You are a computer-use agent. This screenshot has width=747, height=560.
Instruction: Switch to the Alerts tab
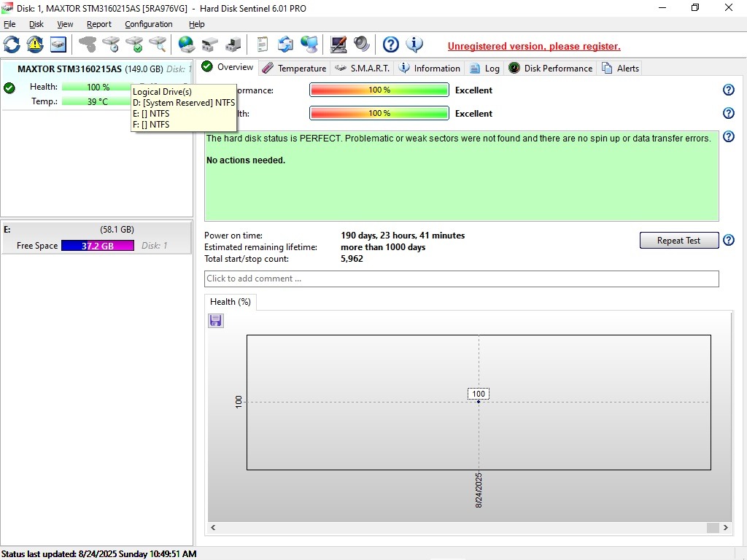click(x=620, y=68)
